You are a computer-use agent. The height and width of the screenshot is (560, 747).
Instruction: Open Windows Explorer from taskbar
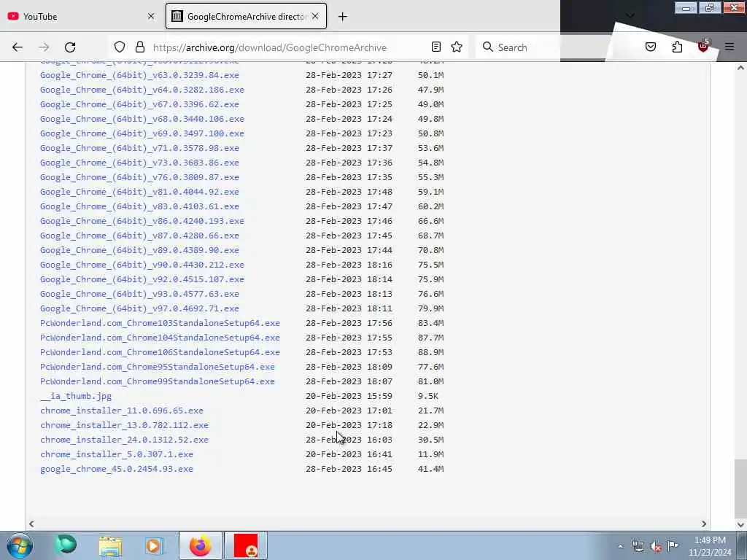[111, 545]
